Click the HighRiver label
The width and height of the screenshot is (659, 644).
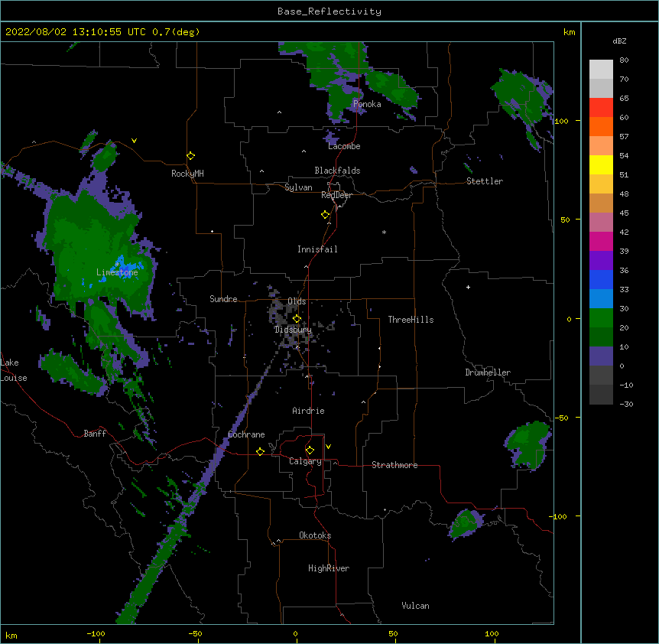click(x=329, y=568)
